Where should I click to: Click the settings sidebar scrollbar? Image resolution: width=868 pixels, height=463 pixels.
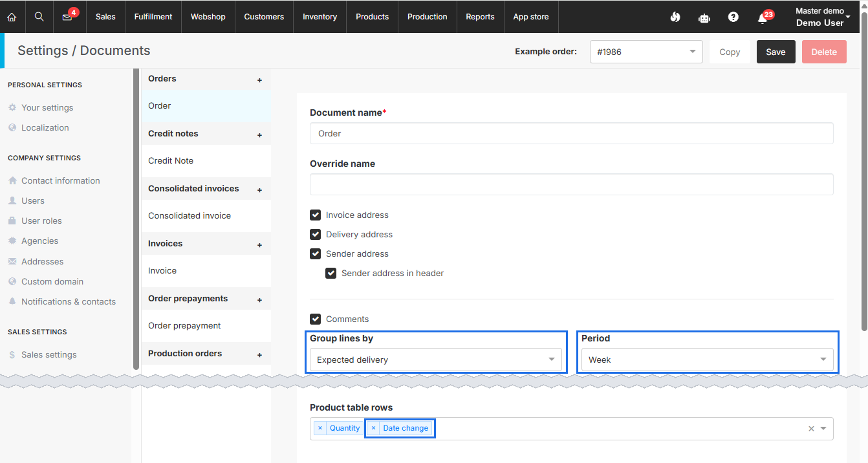pos(136,219)
